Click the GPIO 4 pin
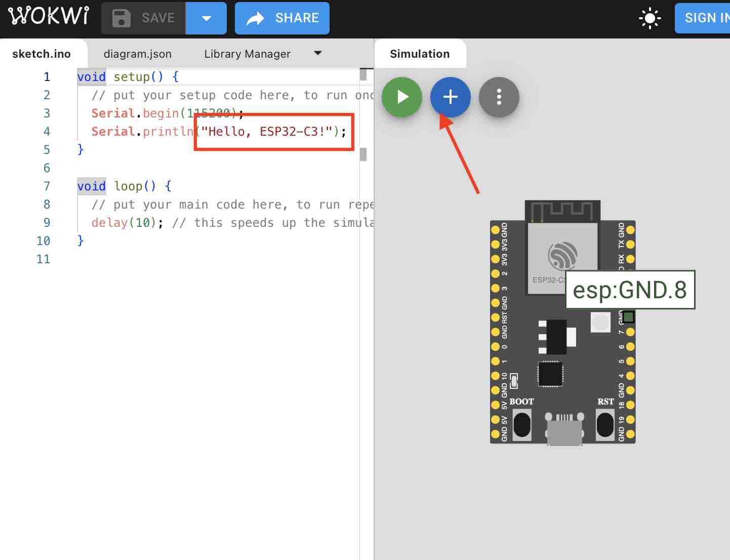Screen dimensions: 730x560 point(630,376)
